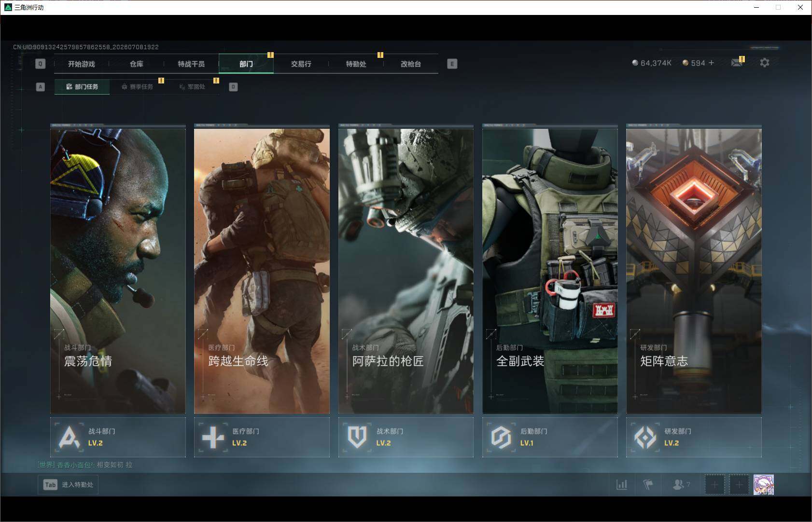Open the 仓库 tab
The image size is (812, 522).
coord(137,64)
